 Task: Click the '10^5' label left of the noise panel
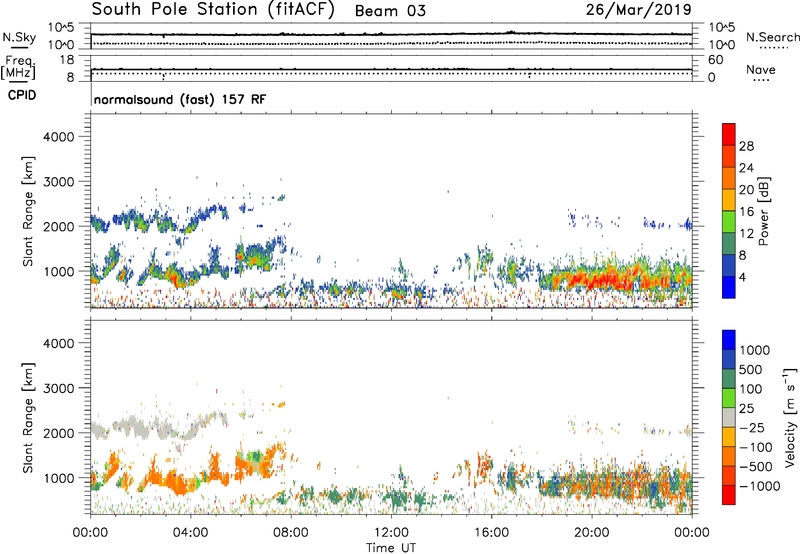(61, 27)
